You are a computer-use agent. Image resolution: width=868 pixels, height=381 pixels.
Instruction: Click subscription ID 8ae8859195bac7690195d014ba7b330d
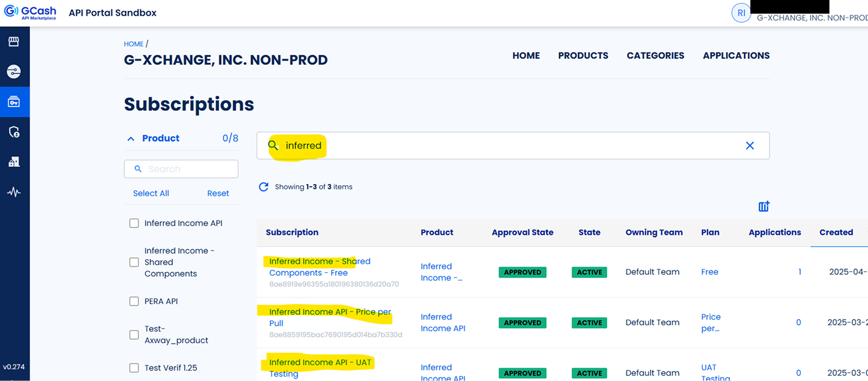[x=336, y=335]
